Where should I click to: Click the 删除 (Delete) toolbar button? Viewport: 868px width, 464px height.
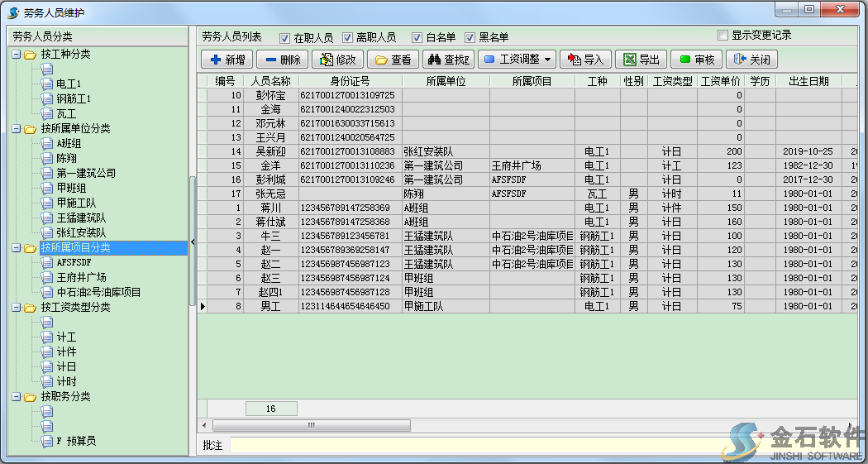point(282,60)
